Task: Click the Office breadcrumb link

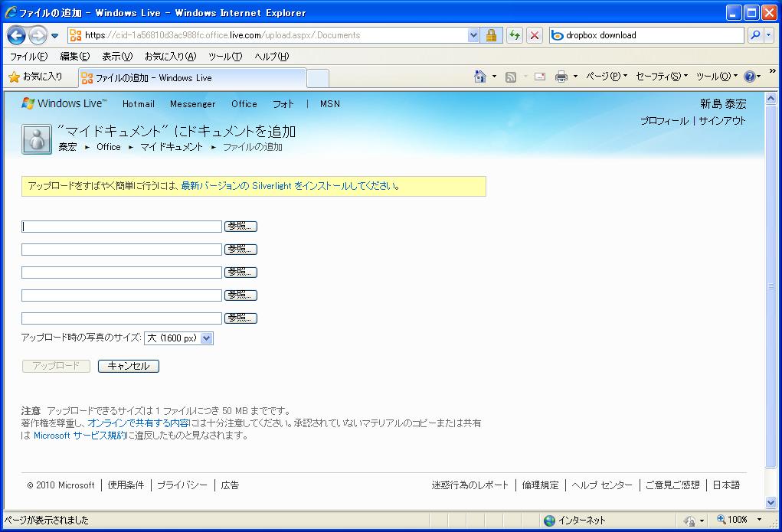Action: [109, 147]
